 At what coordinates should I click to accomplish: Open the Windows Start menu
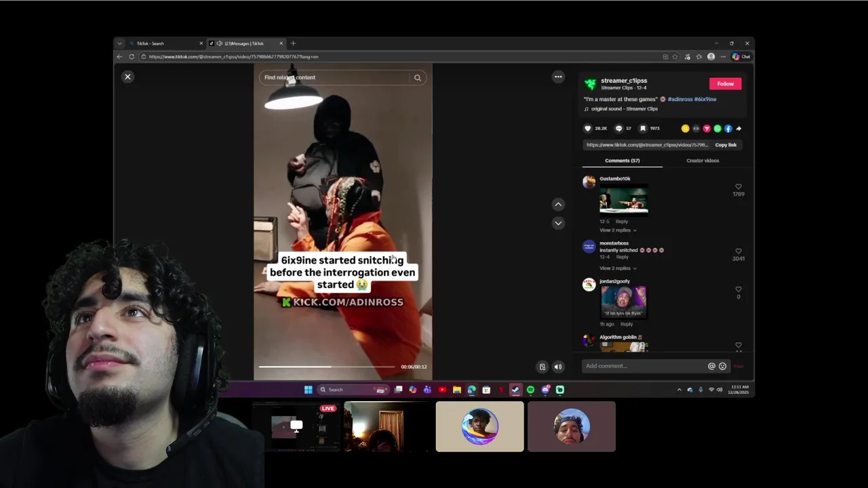[308, 390]
